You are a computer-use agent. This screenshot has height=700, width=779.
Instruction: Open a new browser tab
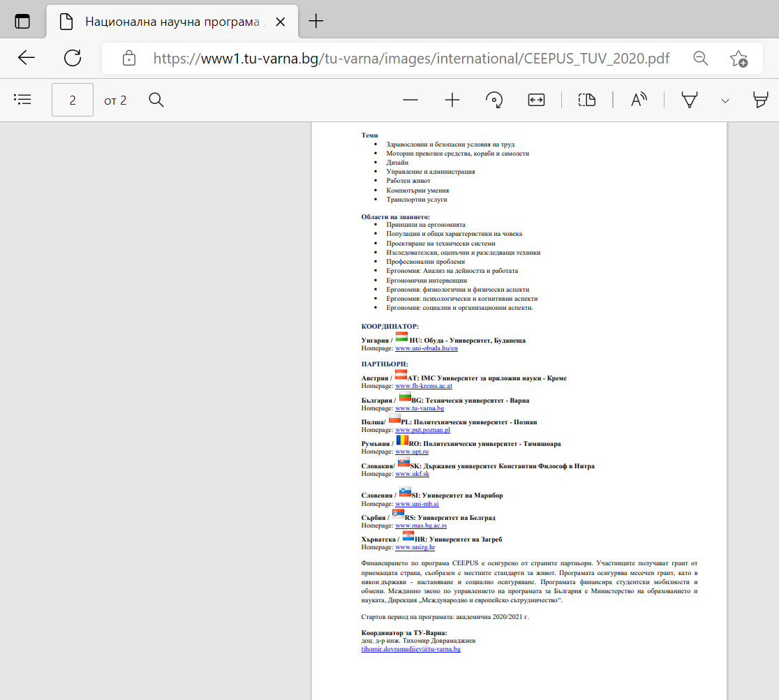point(316,21)
